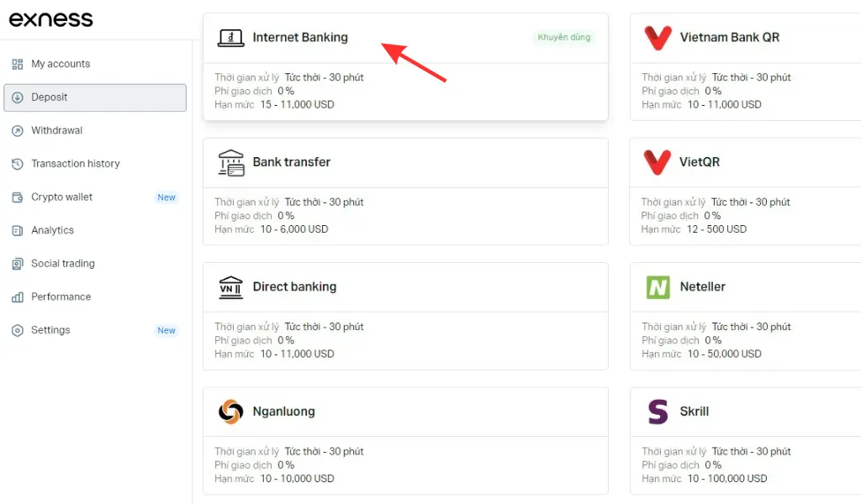Click the purple Skrill logo

click(x=658, y=412)
